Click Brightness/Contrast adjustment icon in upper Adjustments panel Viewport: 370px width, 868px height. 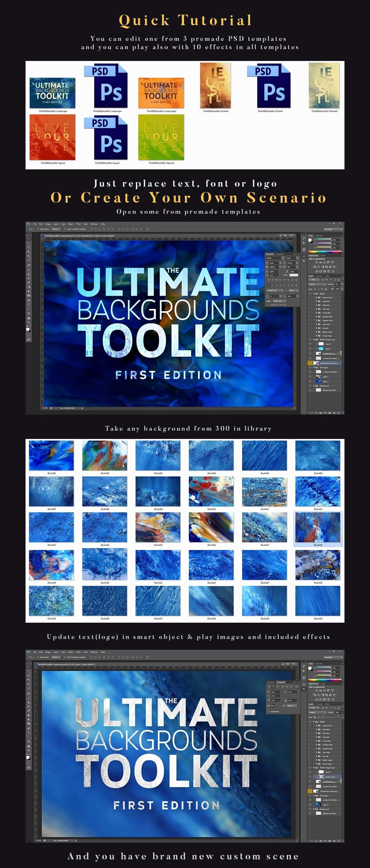click(x=316, y=262)
